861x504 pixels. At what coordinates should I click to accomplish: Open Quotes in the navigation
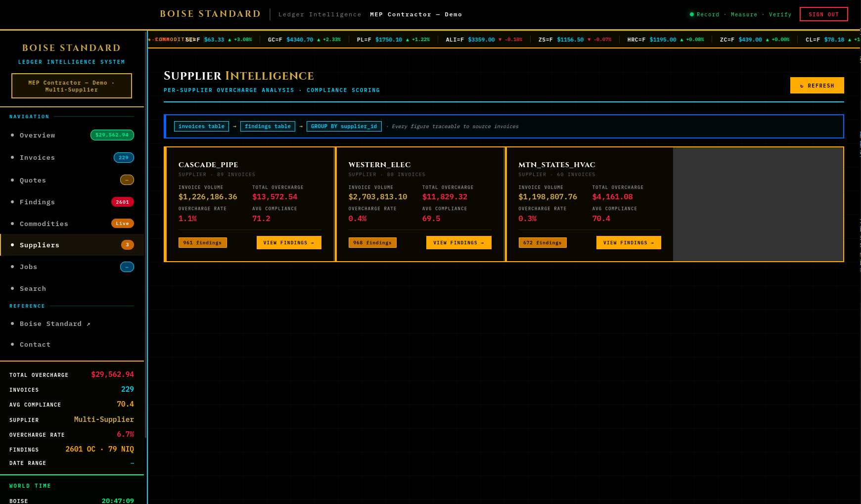[72, 180]
